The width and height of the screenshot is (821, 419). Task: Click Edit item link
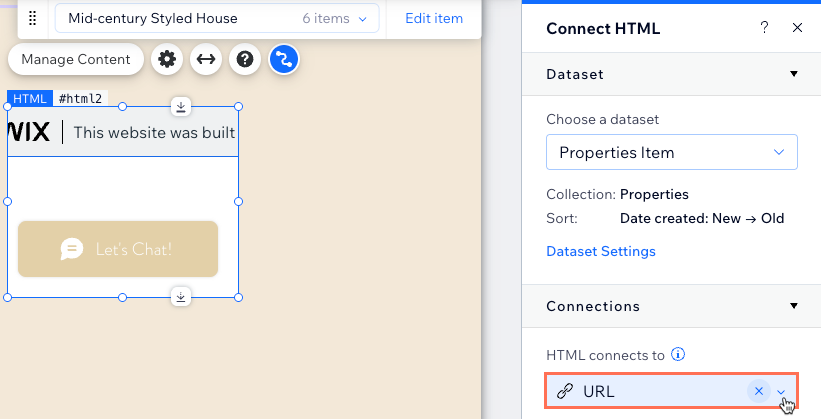(434, 18)
